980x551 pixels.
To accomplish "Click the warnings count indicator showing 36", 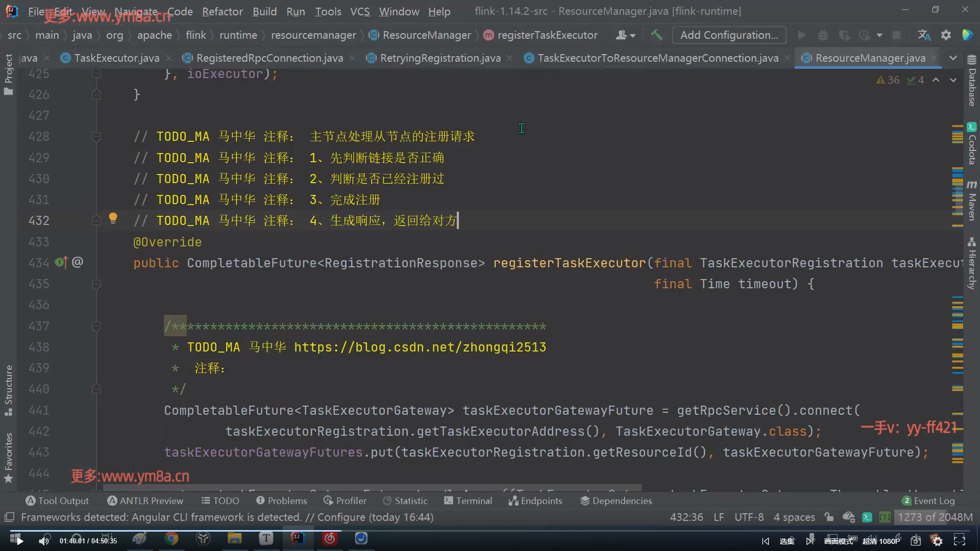I will (888, 80).
